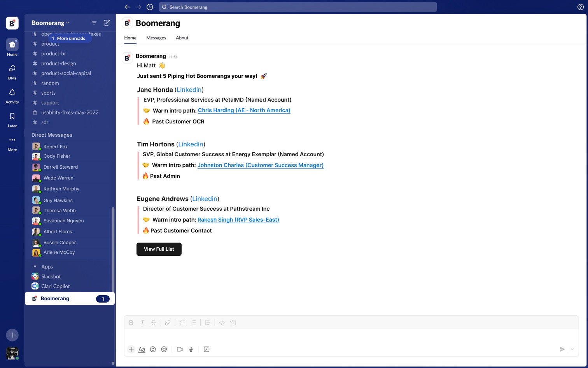Viewport: 588px width, 368px height.
Task: Open send options dropdown arrow
Action: tap(572, 349)
